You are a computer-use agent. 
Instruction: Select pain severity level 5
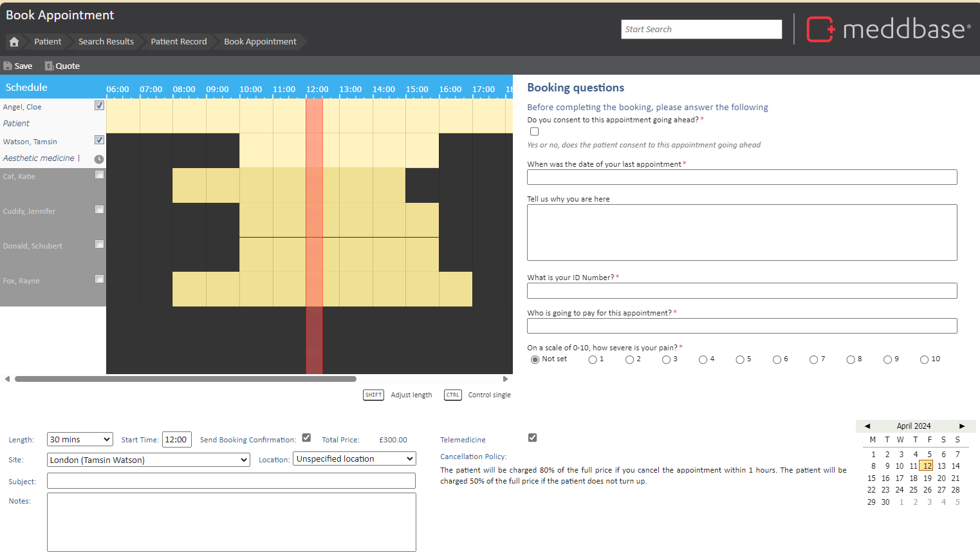click(740, 360)
